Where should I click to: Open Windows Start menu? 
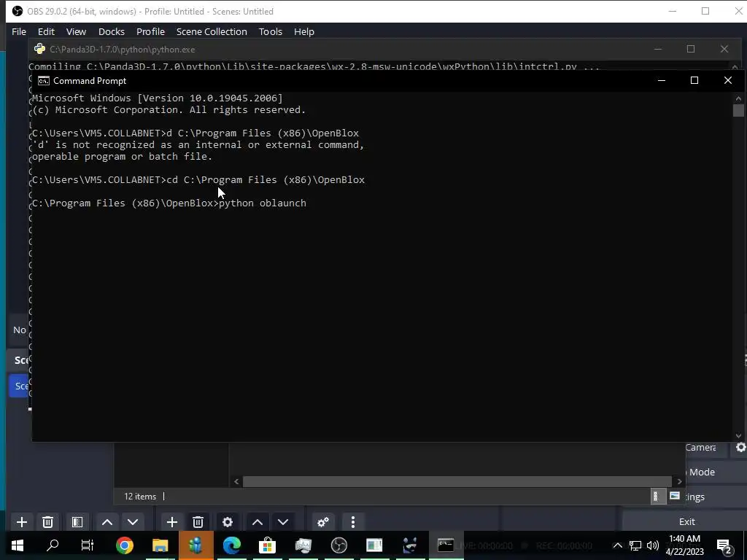coord(18,545)
